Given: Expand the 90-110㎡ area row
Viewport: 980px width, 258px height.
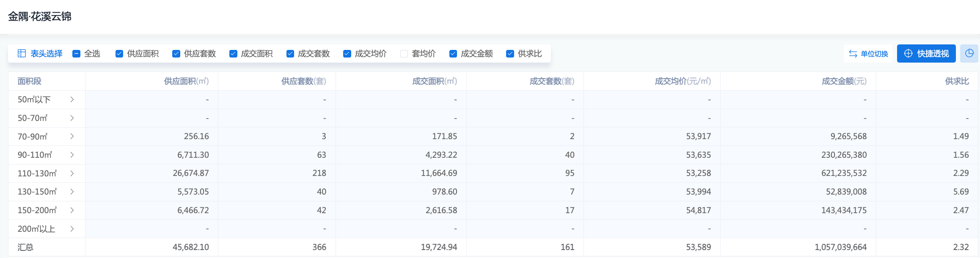Looking at the screenshot, I should tap(72, 155).
